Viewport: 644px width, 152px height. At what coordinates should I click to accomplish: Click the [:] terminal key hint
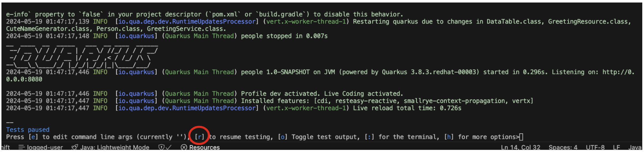pyautogui.click(x=369, y=137)
